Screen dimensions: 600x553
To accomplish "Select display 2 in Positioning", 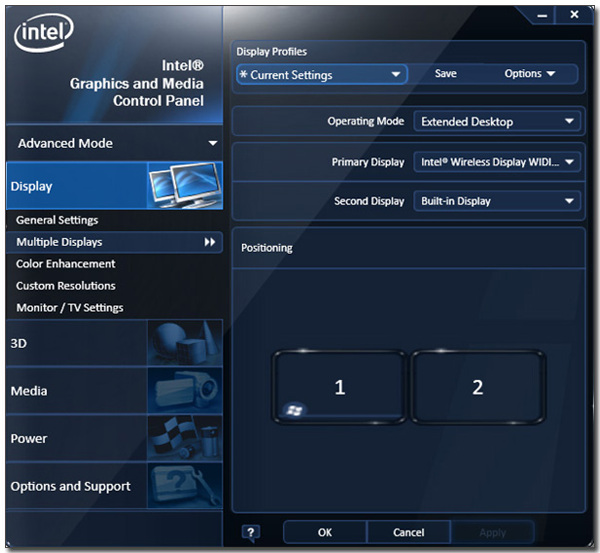I will (x=478, y=387).
